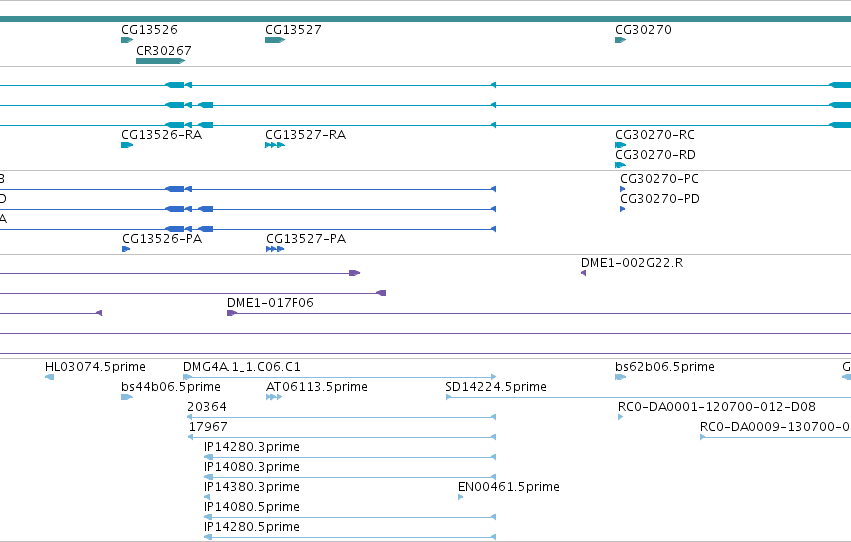The image size is (851, 542).
Task: Click the 20364 alignment label
Action: click(206, 407)
